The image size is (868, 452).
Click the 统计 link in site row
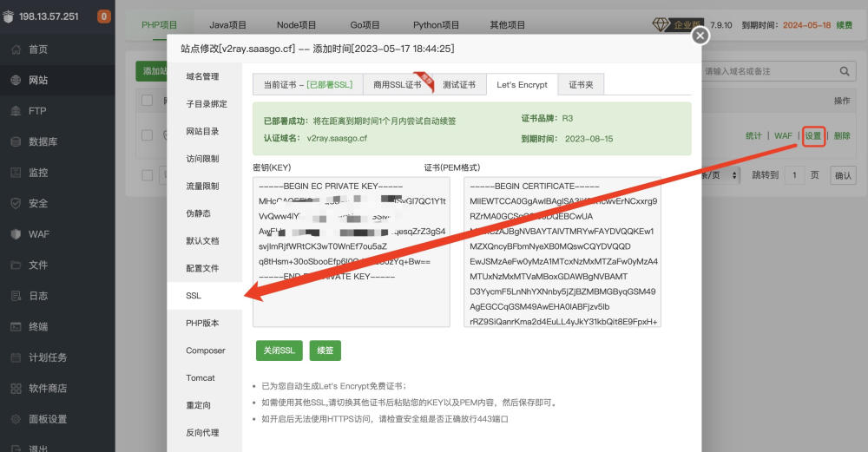click(x=753, y=135)
